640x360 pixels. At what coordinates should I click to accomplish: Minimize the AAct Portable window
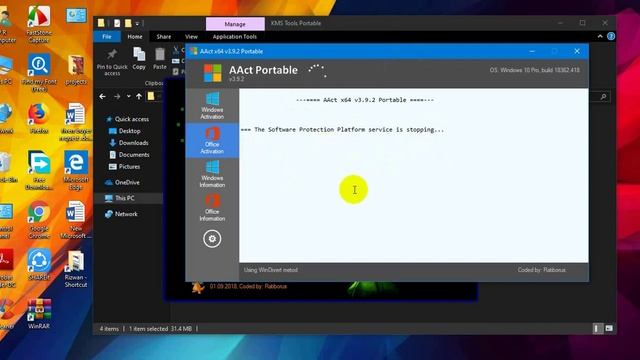click(532, 51)
